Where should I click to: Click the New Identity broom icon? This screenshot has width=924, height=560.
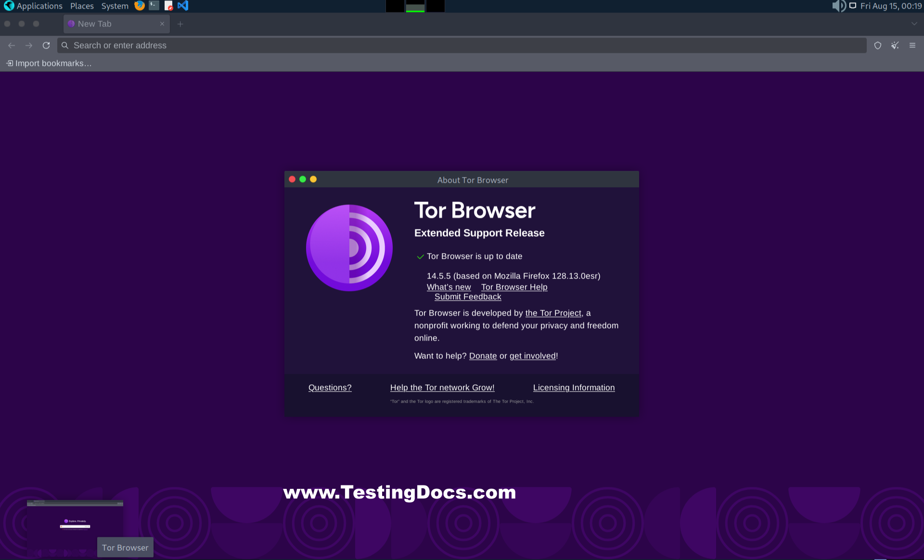click(x=895, y=45)
